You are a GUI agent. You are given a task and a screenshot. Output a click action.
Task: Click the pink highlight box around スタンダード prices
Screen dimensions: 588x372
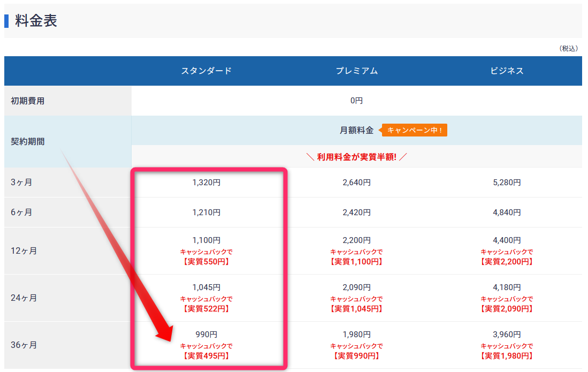click(209, 170)
